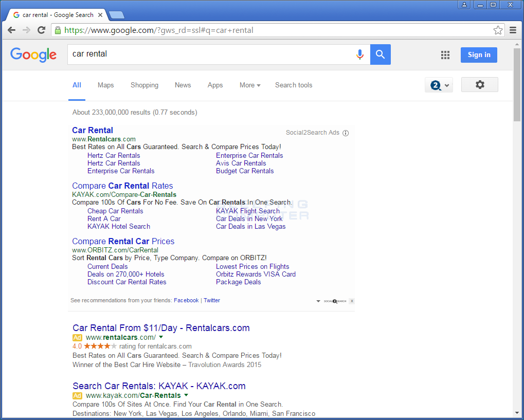
Task: Open the Google apps grid
Action: 445,55
